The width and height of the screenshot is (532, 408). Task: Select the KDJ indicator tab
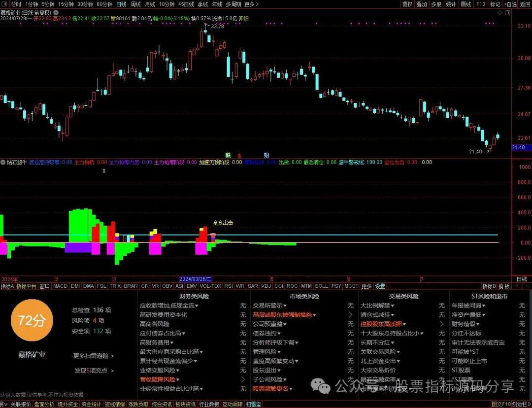266,286
